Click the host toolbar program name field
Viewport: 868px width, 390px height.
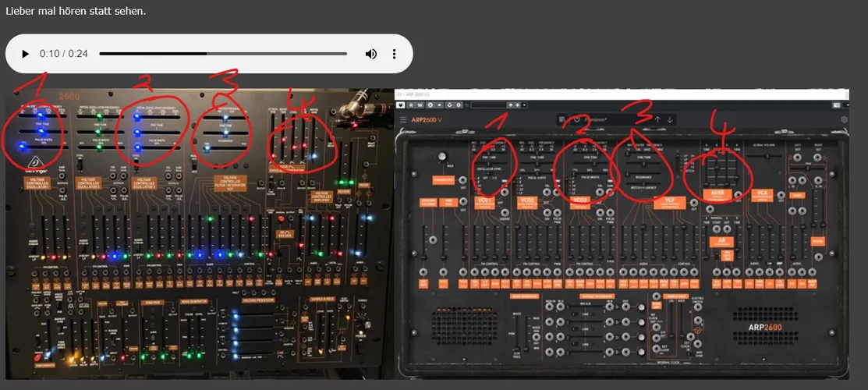coord(489,105)
